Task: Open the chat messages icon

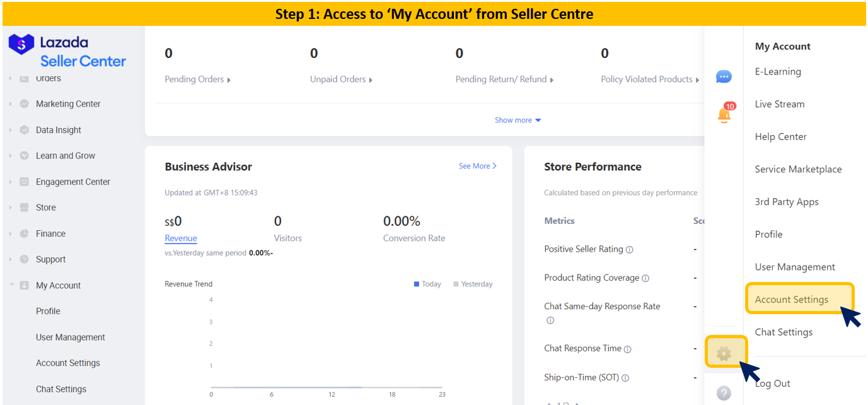Action: click(x=724, y=77)
